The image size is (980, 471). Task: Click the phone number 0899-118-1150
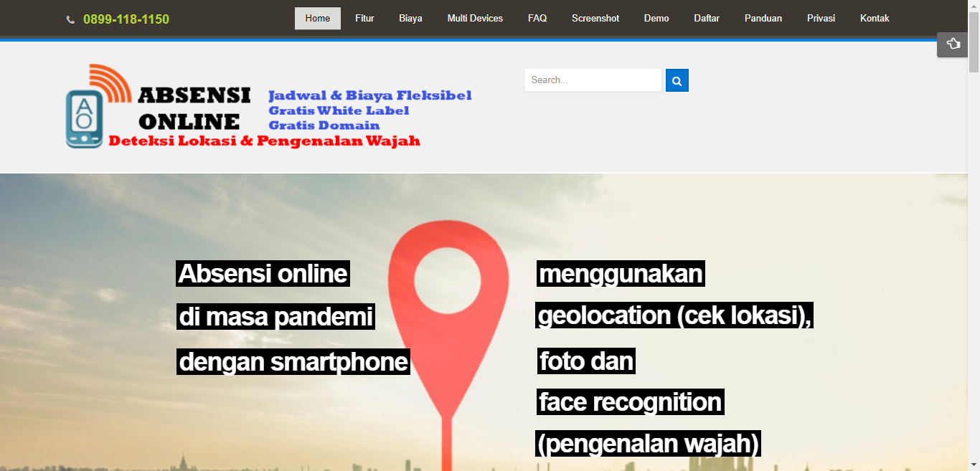tap(126, 19)
